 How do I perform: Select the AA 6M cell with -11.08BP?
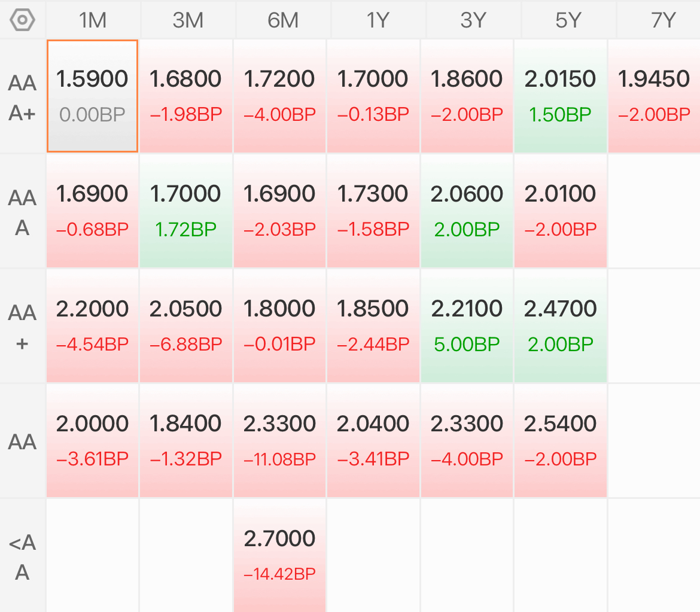(279, 440)
